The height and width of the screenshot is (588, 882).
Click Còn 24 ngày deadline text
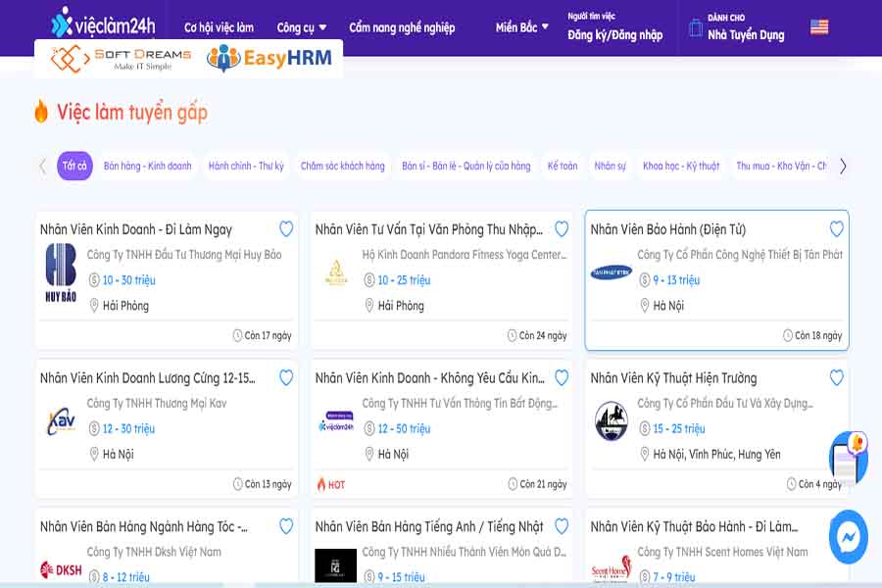(x=543, y=335)
